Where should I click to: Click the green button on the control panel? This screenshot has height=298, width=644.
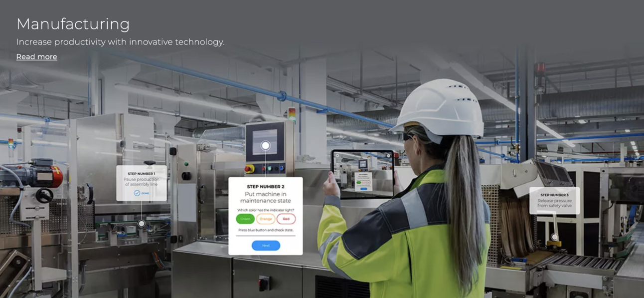269,169
